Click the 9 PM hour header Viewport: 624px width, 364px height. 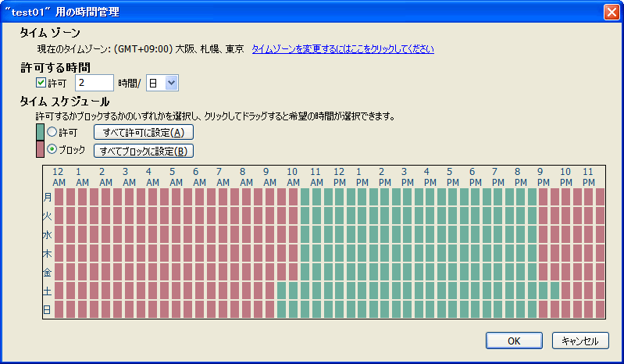[543, 177]
